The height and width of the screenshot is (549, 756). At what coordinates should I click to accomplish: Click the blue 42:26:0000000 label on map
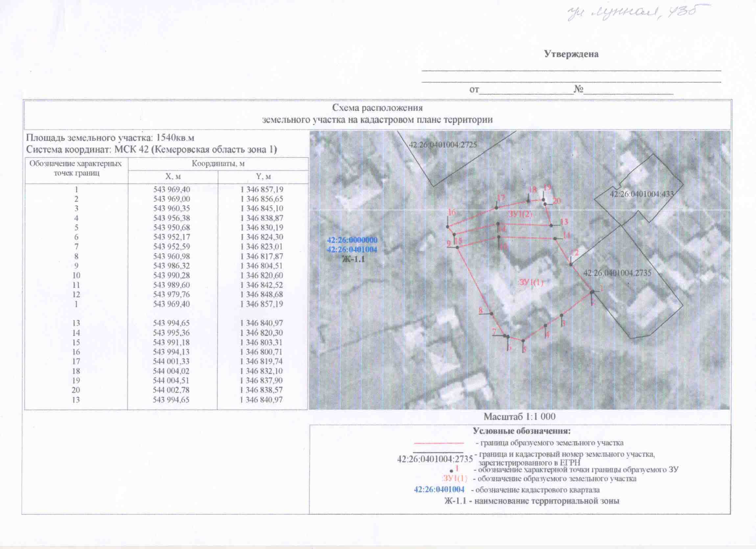(x=352, y=240)
